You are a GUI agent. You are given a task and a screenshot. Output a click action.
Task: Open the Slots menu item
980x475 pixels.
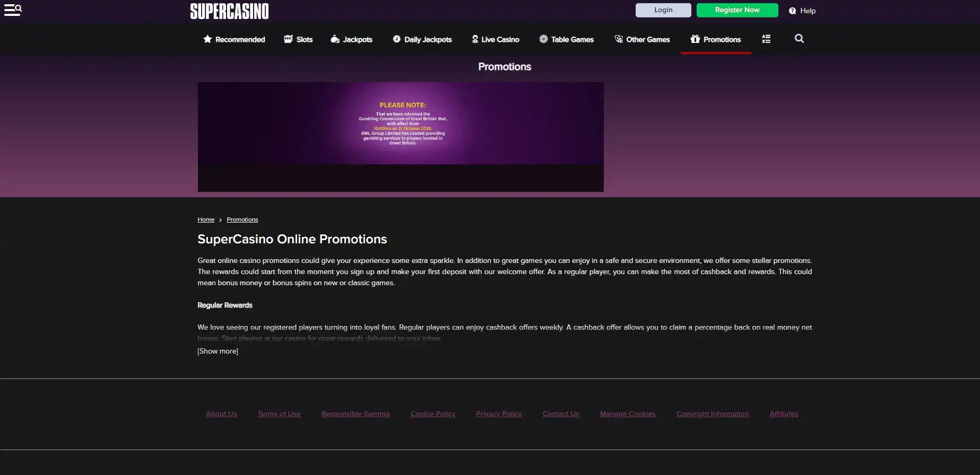point(305,40)
